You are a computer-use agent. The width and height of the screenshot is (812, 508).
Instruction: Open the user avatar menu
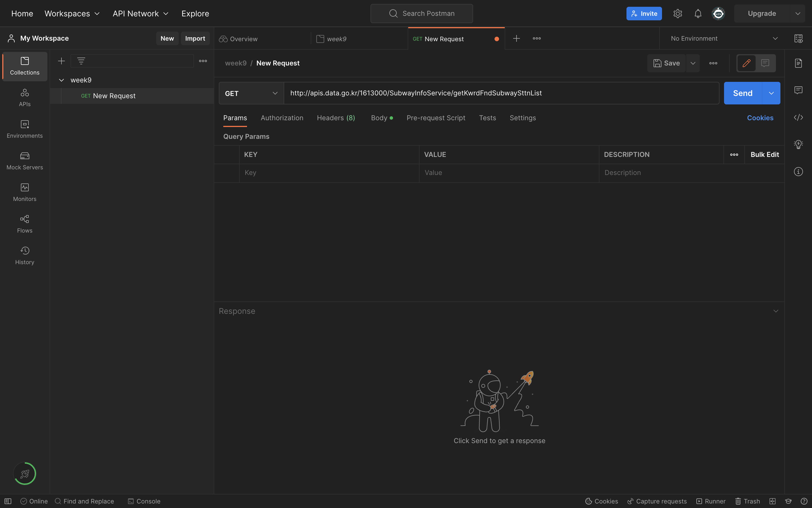718,14
